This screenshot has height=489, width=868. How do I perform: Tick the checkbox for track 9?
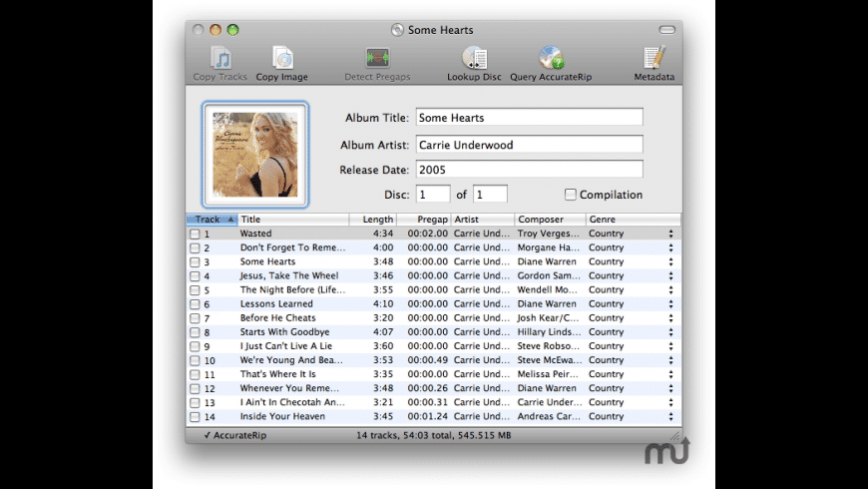(x=195, y=346)
